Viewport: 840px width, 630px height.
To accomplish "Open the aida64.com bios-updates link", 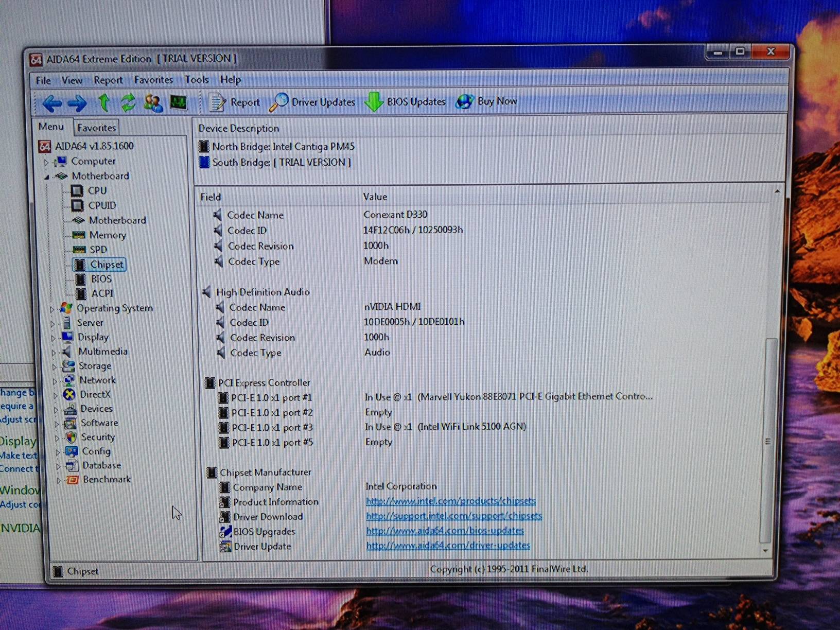I will tap(445, 530).
